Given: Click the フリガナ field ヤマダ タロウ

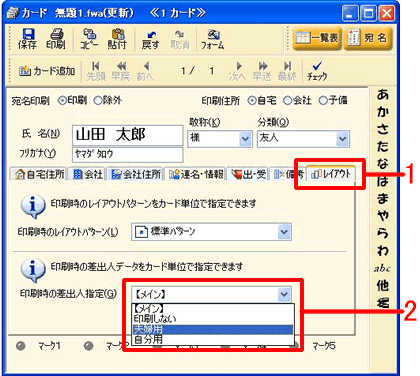Looking at the screenshot, I should (128, 154).
